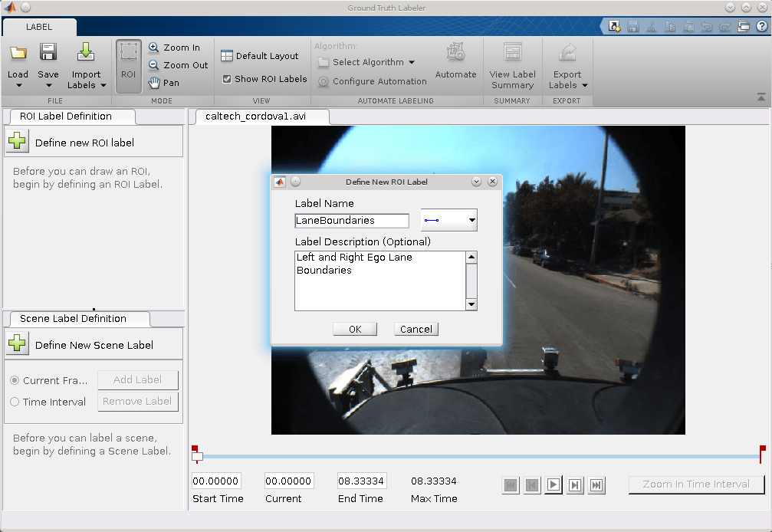
Task: Click the copy icon in quick access bar
Action: tap(670, 26)
